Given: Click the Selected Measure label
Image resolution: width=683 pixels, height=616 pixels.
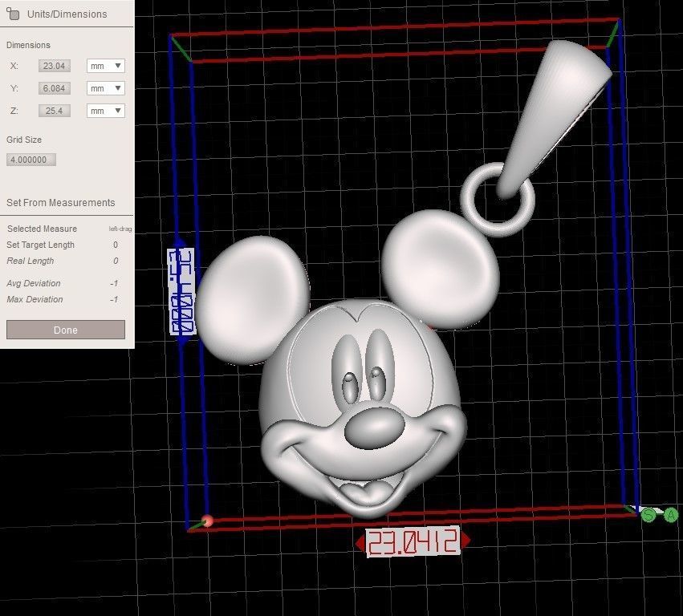Looking at the screenshot, I should pos(42,229).
